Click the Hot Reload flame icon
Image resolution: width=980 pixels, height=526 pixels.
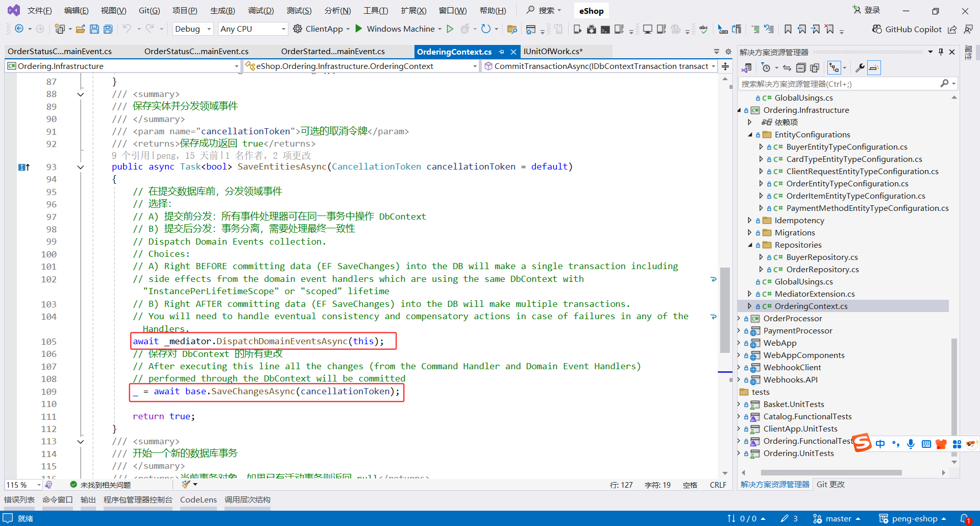(x=464, y=29)
